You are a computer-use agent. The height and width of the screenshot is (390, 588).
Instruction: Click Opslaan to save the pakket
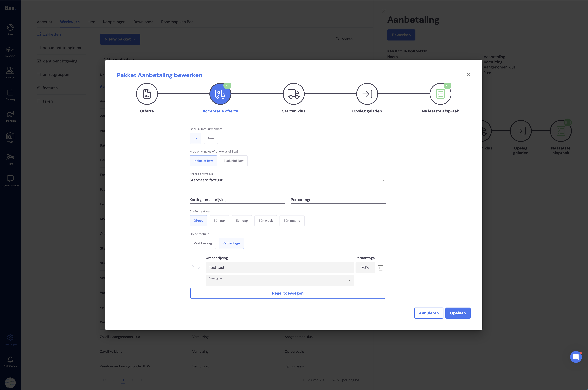458,313
